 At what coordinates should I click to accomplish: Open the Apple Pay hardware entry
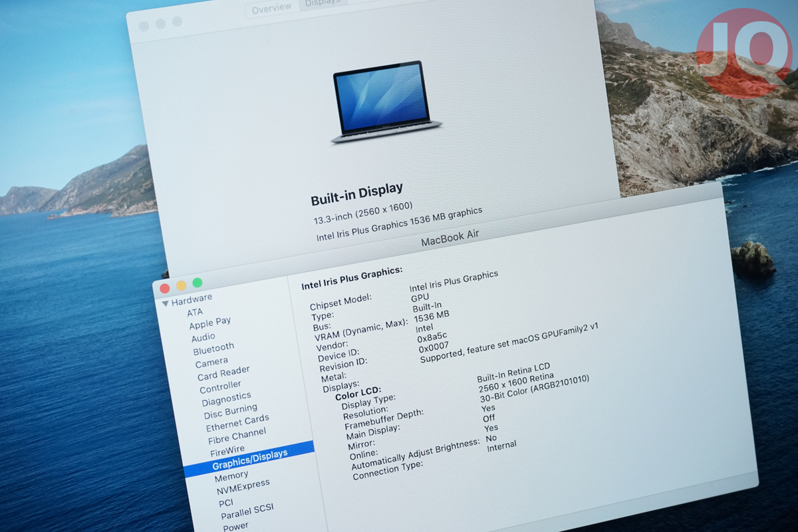click(x=210, y=323)
